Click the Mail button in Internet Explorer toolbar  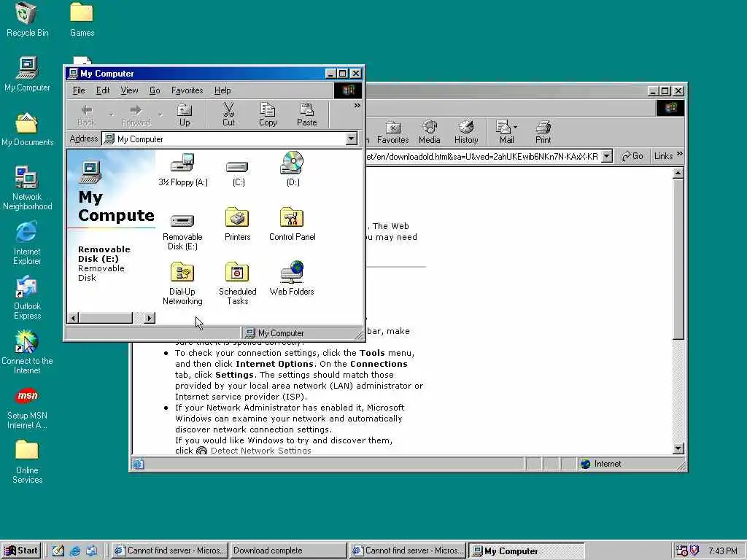(x=504, y=132)
